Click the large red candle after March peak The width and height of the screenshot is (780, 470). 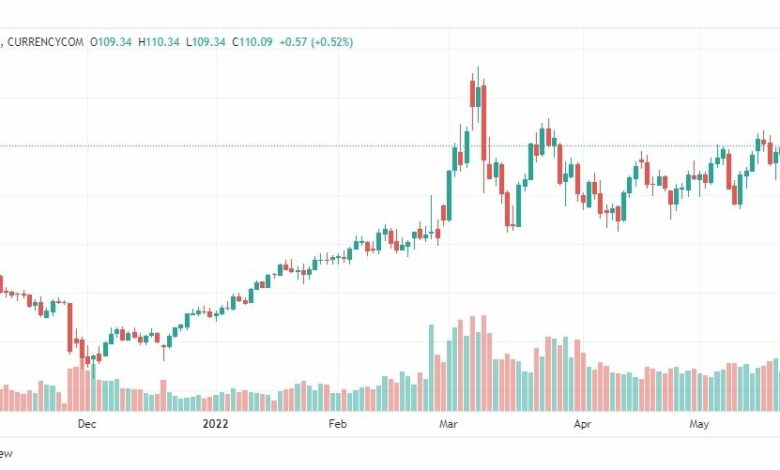pyautogui.click(x=484, y=123)
